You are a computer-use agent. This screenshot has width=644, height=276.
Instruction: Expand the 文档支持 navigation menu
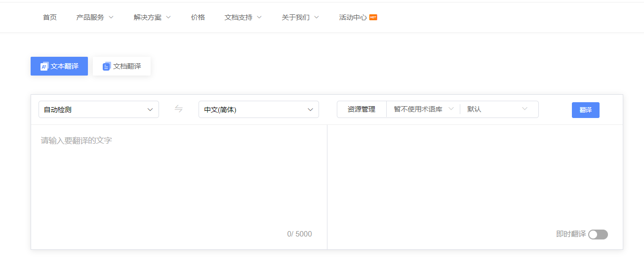[x=243, y=17]
